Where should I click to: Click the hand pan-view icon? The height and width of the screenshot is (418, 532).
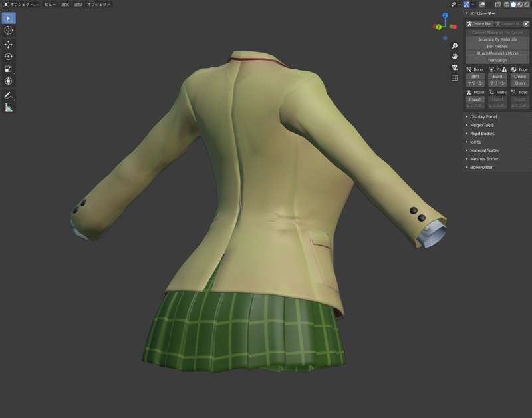point(454,57)
